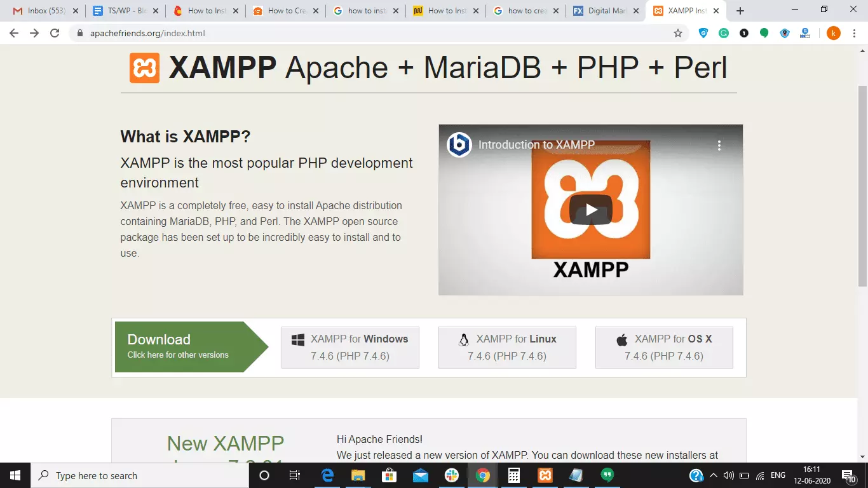This screenshot has height=488, width=868.
Task: Open the Windows Start menu
Action: [15, 475]
